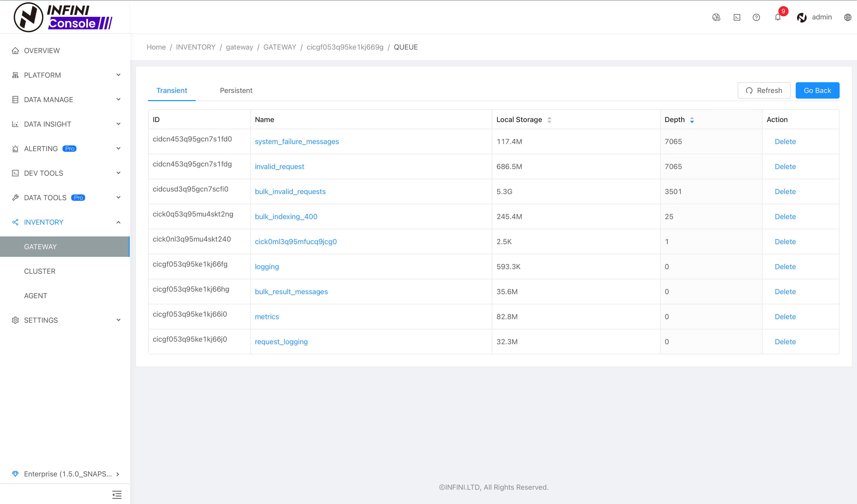
Task: Open the notifications bell icon
Action: click(x=778, y=17)
